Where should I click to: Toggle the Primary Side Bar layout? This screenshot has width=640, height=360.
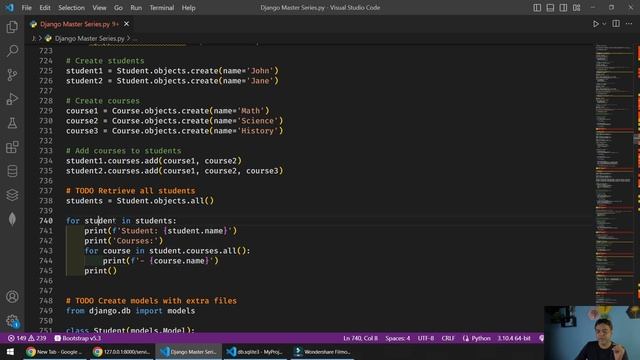[537, 8]
